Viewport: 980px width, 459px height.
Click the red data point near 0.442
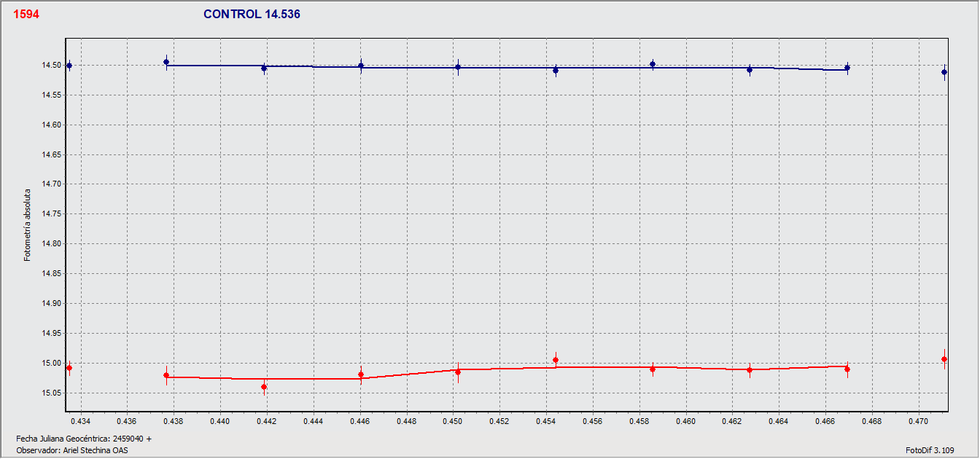click(x=264, y=387)
